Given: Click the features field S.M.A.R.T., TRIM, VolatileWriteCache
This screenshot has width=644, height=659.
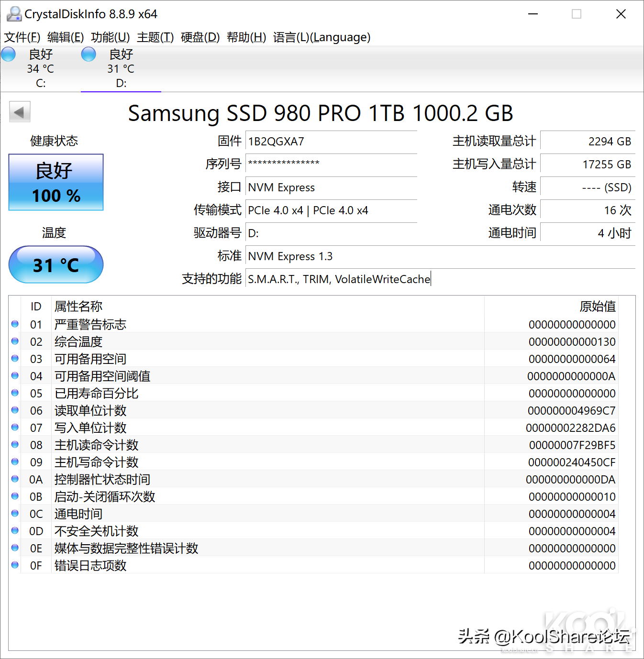Looking at the screenshot, I should pyautogui.click(x=440, y=279).
